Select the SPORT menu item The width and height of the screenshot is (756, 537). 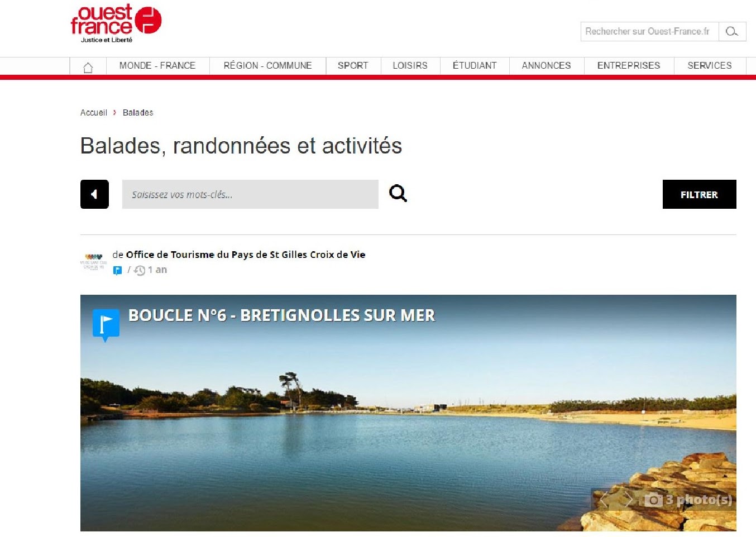353,65
